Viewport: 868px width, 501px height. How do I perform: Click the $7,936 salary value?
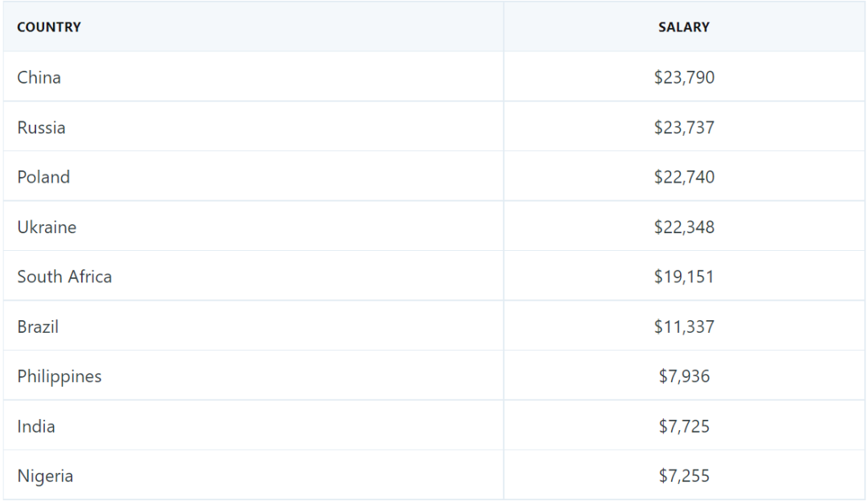coord(684,376)
